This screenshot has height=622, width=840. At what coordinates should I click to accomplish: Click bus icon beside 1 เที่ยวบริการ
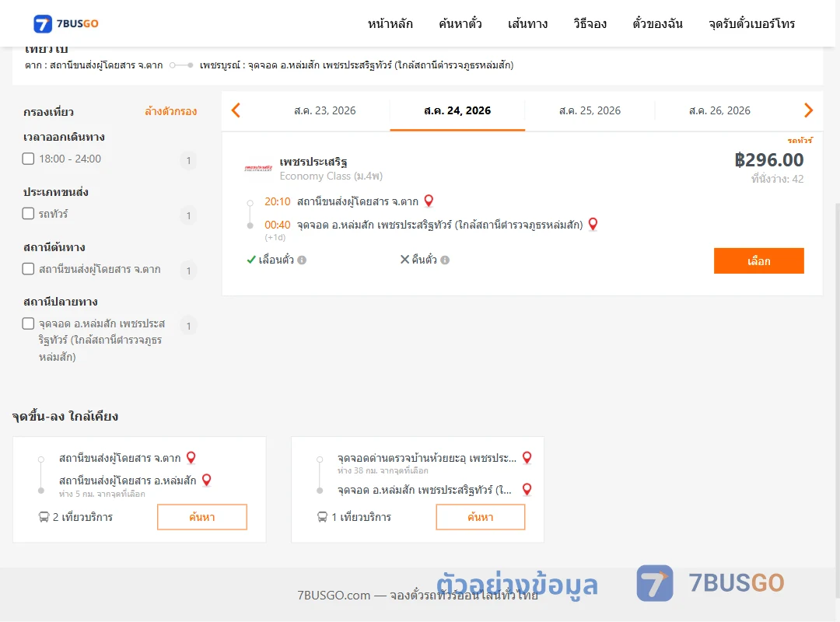coord(322,517)
